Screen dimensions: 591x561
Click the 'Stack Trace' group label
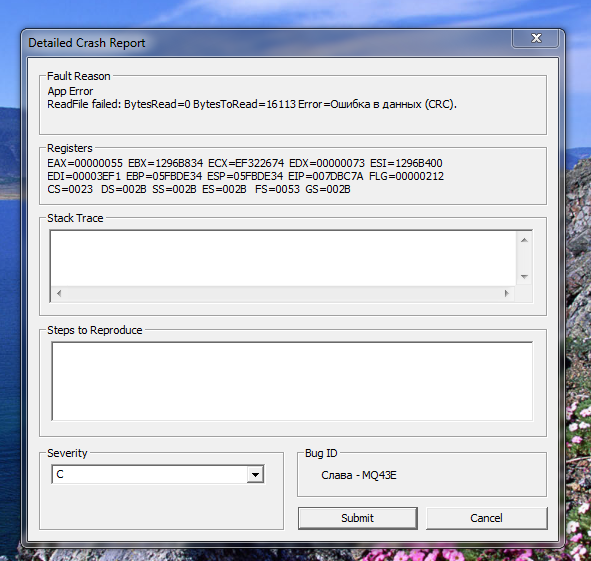75,218
